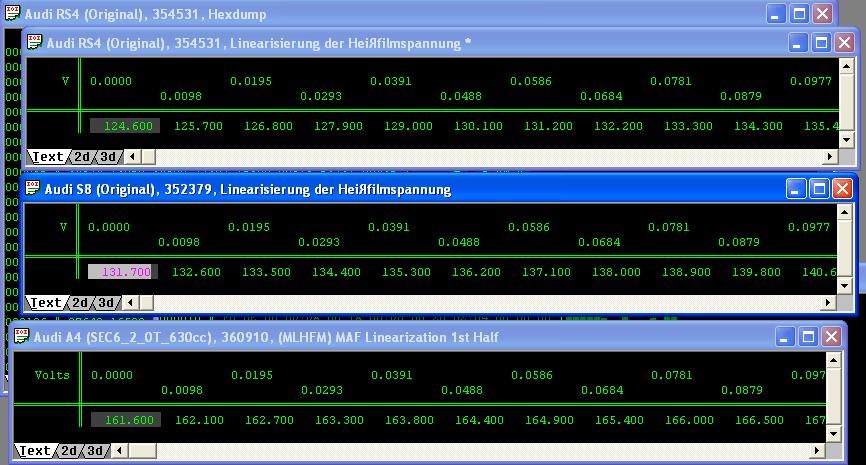The image size is (866, 465).
Task: Select cell 135.300 in S8 table
Action: tap(406, 272)
